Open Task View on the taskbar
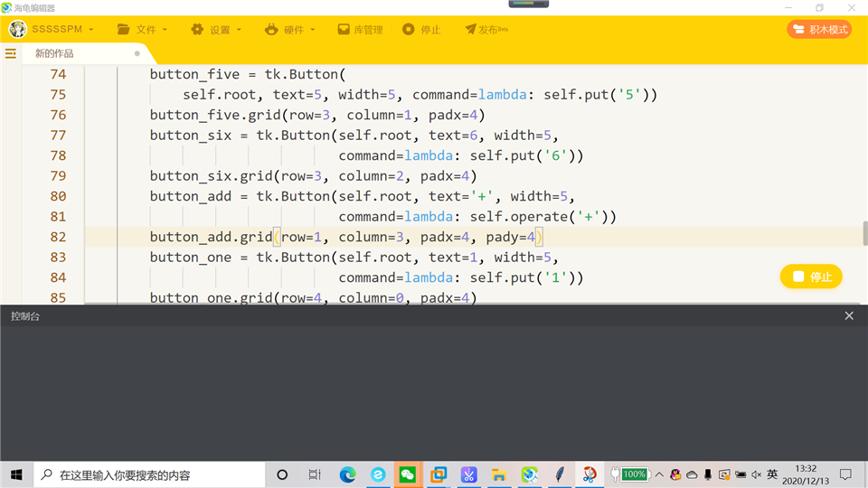This screenshot has height=488, width=868. point(315,474)
